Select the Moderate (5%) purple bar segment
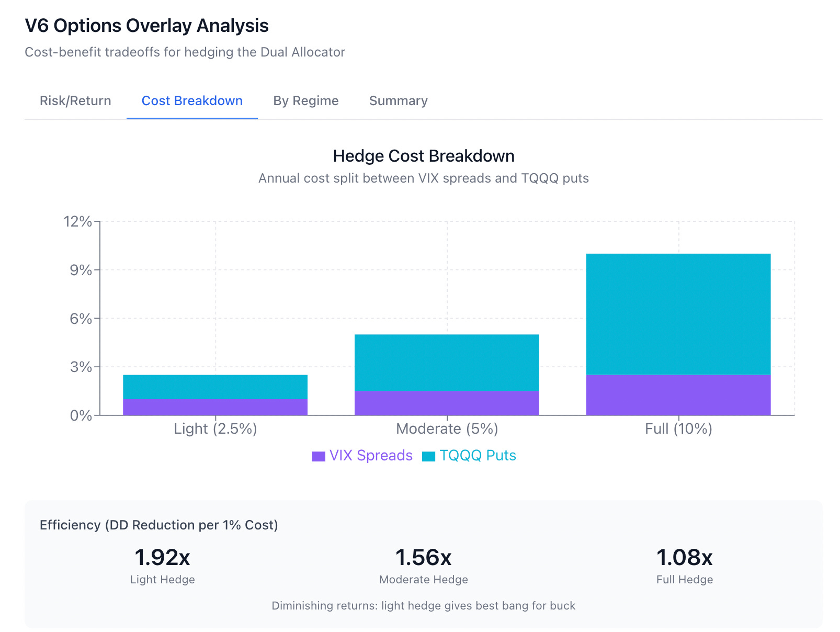This screenshot has height=632, width=840. 447,403
